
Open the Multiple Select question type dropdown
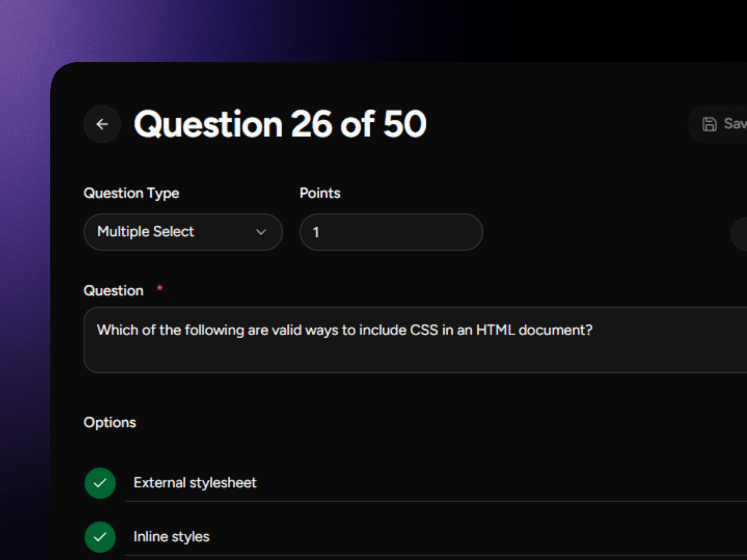(x=183, y=232)
